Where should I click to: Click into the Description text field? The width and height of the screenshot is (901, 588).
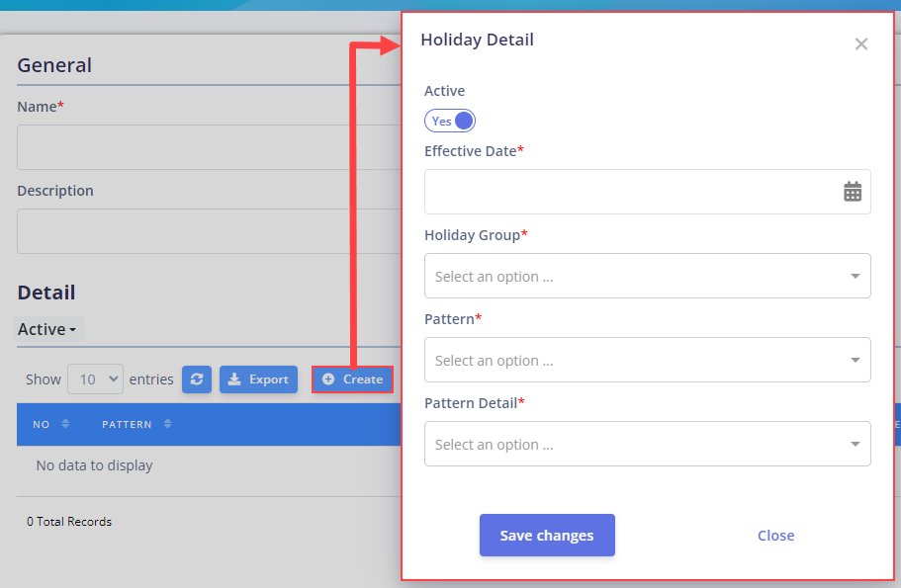click(x=209, y=231)
